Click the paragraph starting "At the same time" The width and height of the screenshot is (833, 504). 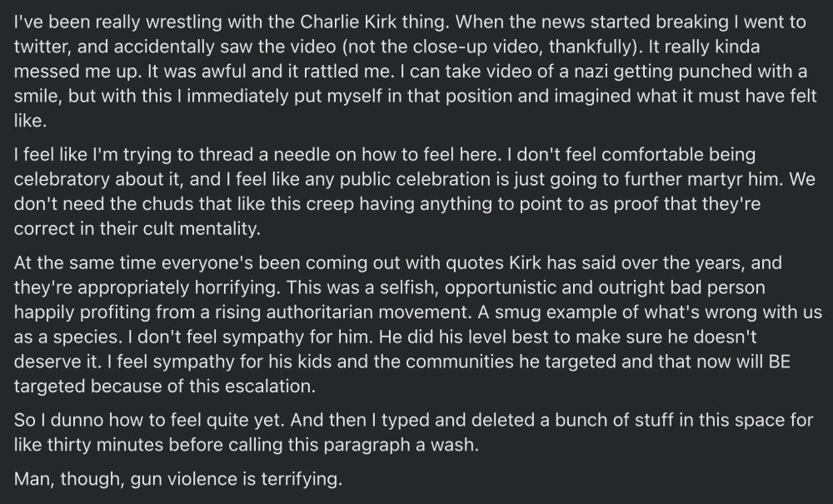418,324
